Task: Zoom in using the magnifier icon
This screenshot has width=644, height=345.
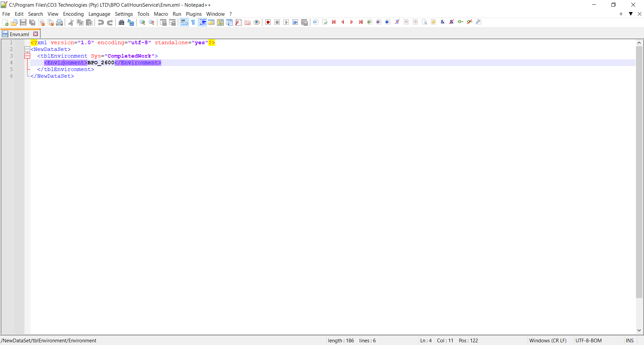Action: pos(142,22)
